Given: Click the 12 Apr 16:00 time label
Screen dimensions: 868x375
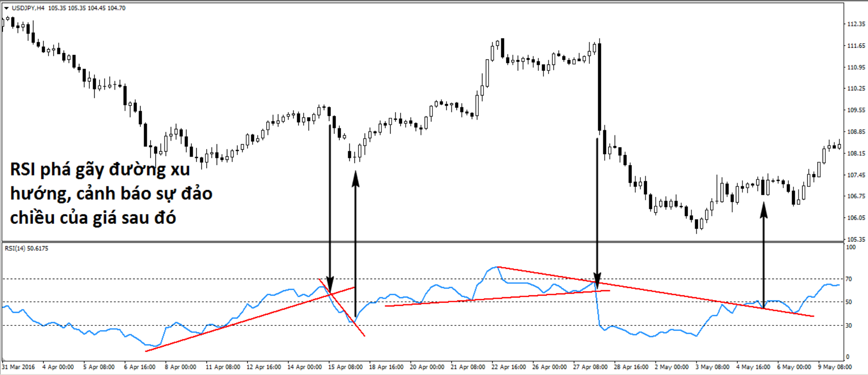Looking at the screenshot, I should tap(264, 367).
